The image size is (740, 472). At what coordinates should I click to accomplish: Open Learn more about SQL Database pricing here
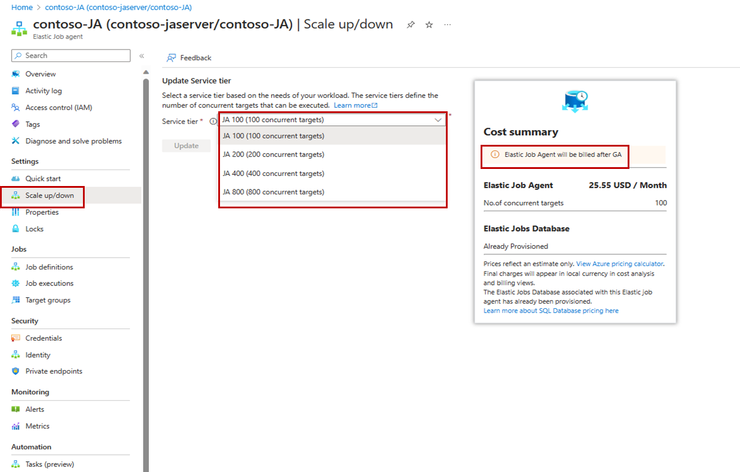click(x=551, y=311)
